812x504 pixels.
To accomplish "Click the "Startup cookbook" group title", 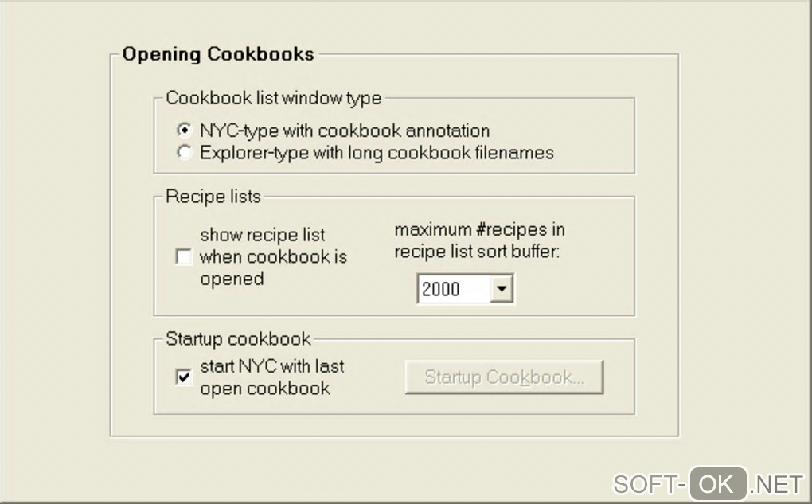I will pos(238,338).
